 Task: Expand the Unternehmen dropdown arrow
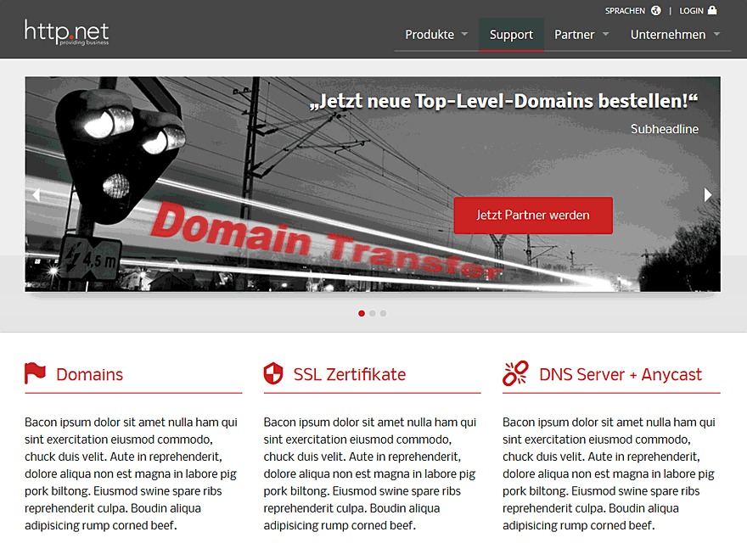[x=717, y=34]
